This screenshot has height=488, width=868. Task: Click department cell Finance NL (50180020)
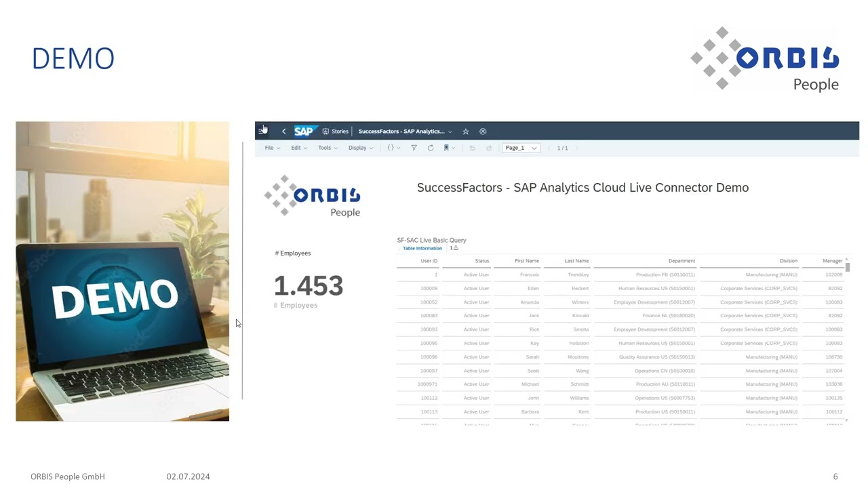pos(669,316)
